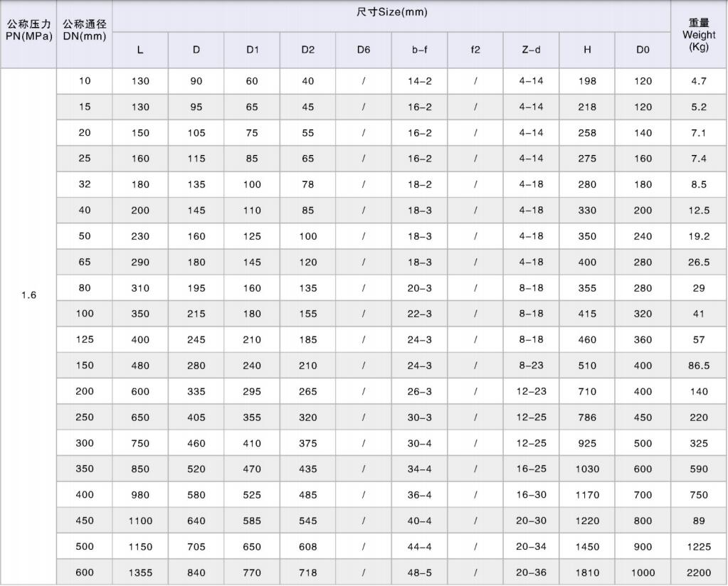Screen dimensions: 728x586
Task: Select the weight cell showing 2200
Action: 699,572
